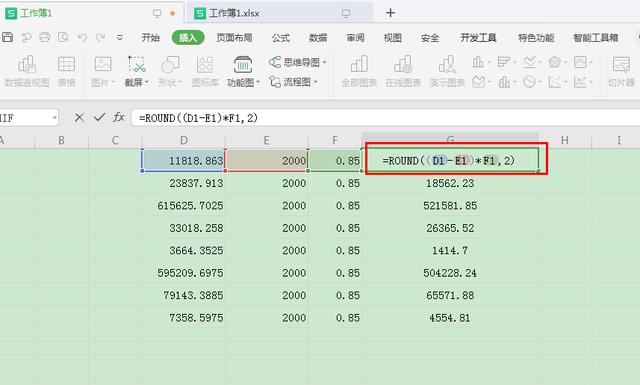Expand the 思维导图 mind map dropdown

pos(324,62)
